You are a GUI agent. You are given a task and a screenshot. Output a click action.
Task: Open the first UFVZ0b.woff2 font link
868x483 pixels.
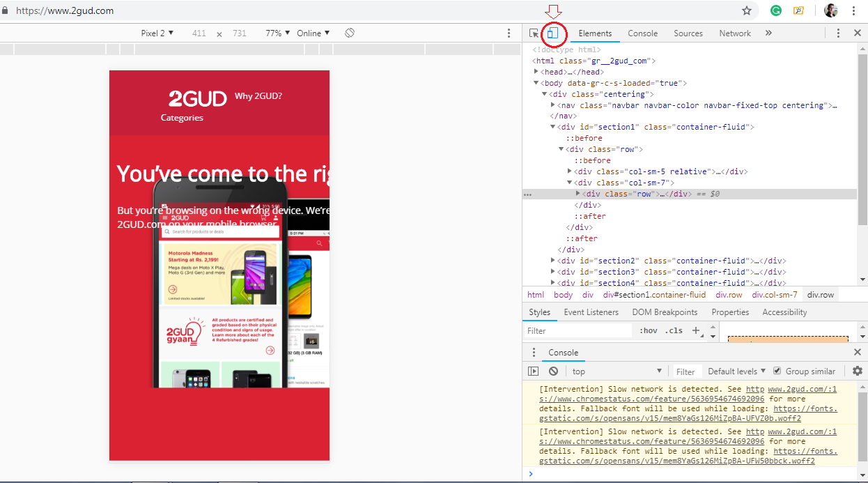coord(688,414)
